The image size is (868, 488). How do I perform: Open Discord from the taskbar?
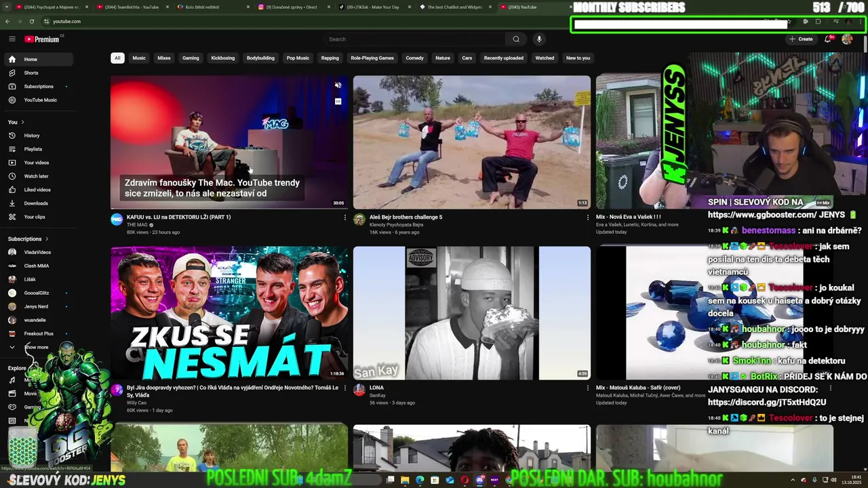point(479,481)
